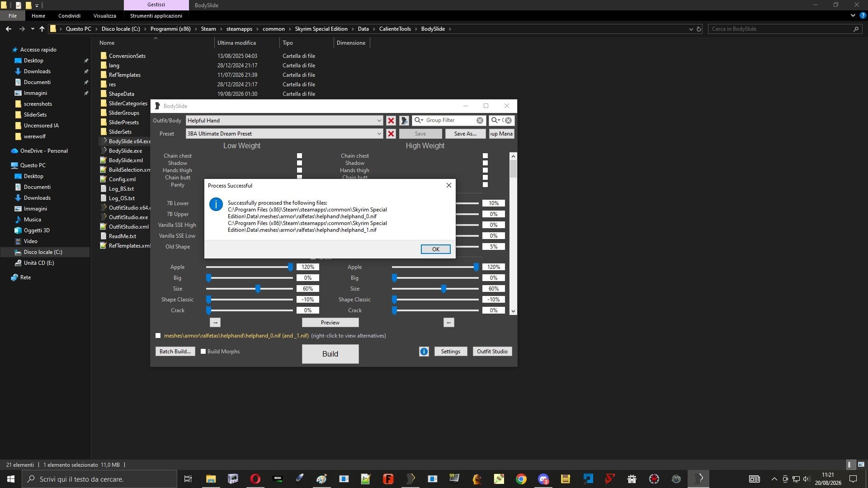Click the outfit figure icon next to Group Filter
868x488 pixels.
click(404, 121)
